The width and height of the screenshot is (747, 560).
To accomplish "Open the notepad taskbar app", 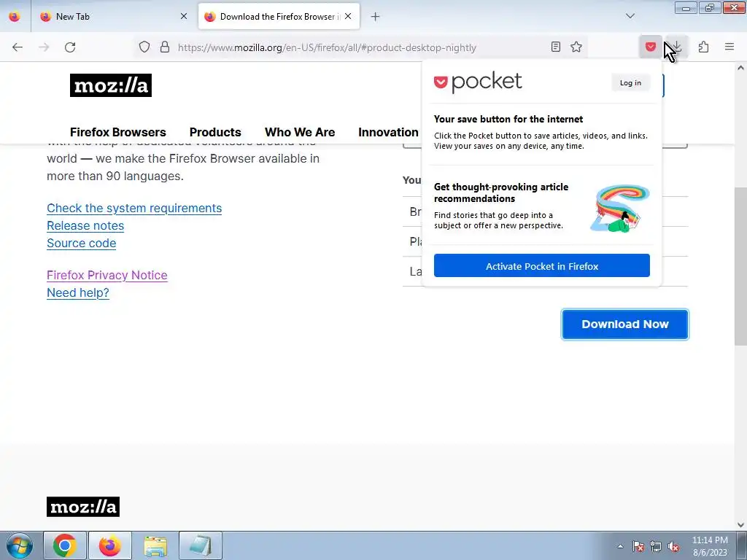I will click(201, 545).
